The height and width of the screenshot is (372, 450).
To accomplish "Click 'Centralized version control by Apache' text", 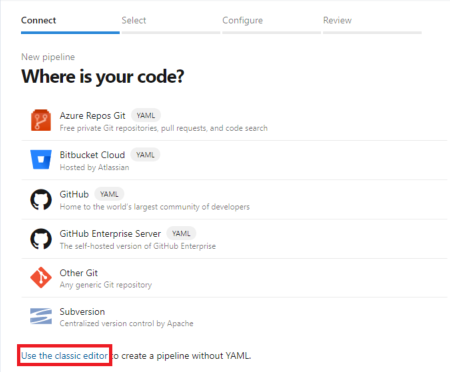I will 126,324.
